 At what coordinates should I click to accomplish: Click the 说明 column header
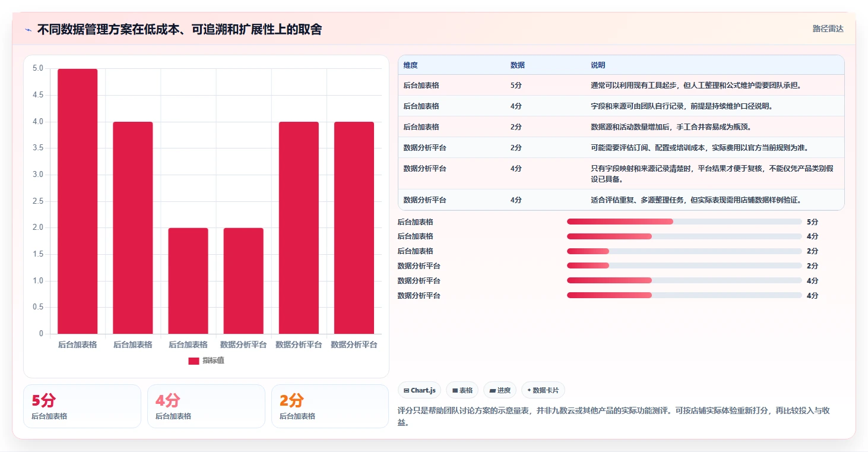598,65
